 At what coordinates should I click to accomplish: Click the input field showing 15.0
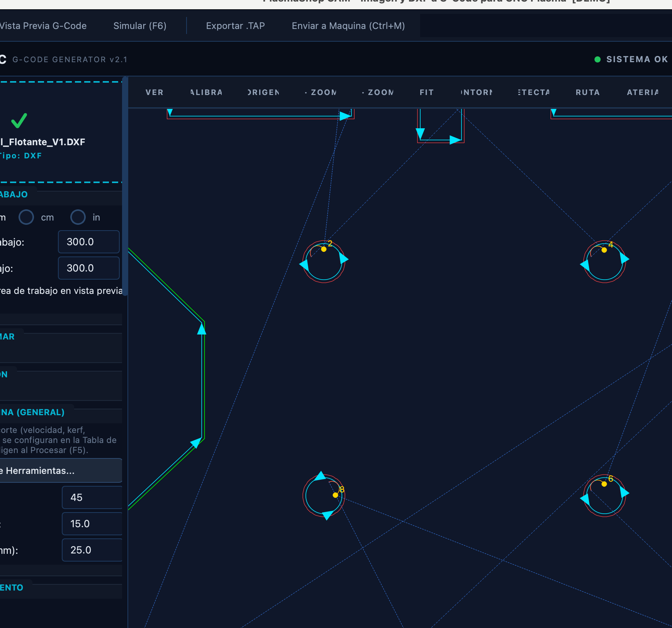pyautogui.click(x=92, y=524)
